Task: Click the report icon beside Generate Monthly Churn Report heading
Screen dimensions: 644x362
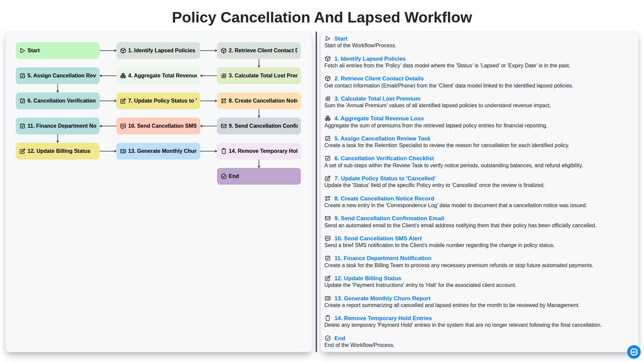Action: point(328,298)
